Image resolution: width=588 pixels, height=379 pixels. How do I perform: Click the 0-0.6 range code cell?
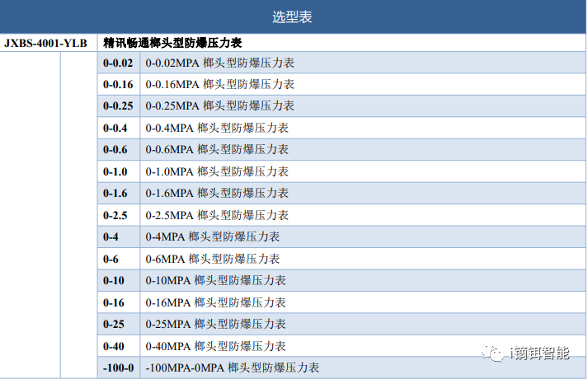(x=115, y=150)
